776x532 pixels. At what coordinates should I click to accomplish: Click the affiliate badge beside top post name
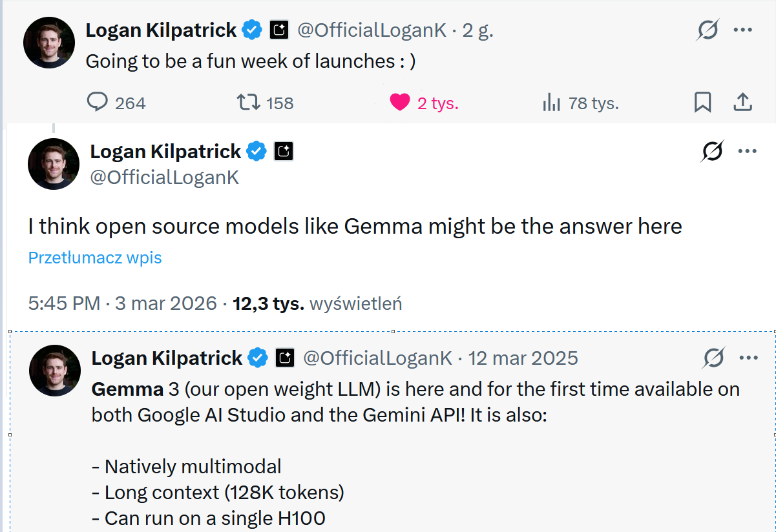[x=278, y=30]
